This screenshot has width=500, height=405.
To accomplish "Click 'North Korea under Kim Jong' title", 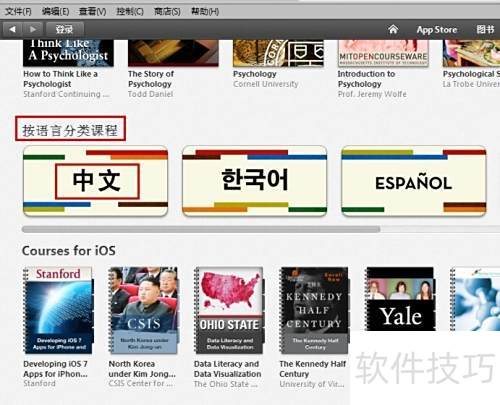I will [142, 369].
